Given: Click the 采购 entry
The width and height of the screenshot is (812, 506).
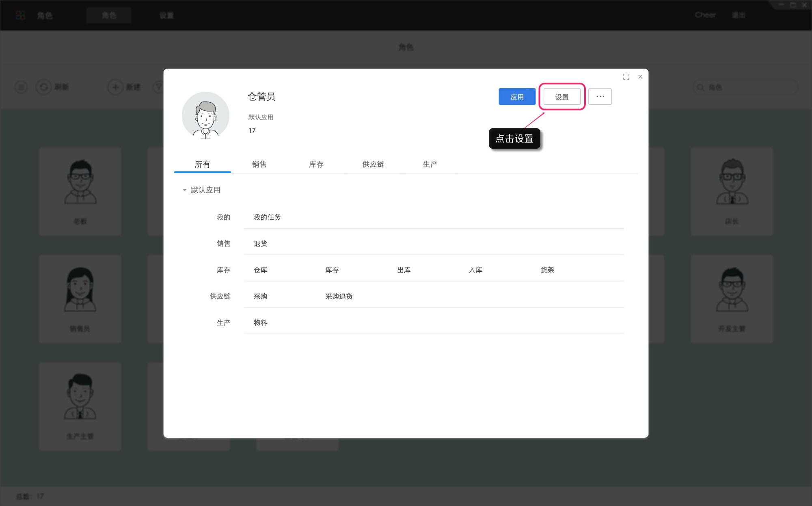Looking at the screenshot, I should coord(260,296).
